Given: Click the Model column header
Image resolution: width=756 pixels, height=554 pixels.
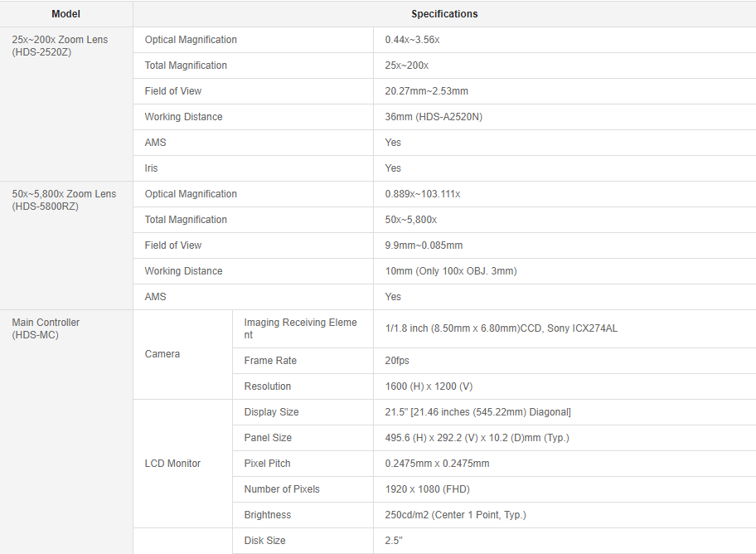Looking at the screenshot, I should (x=65, y=14).
